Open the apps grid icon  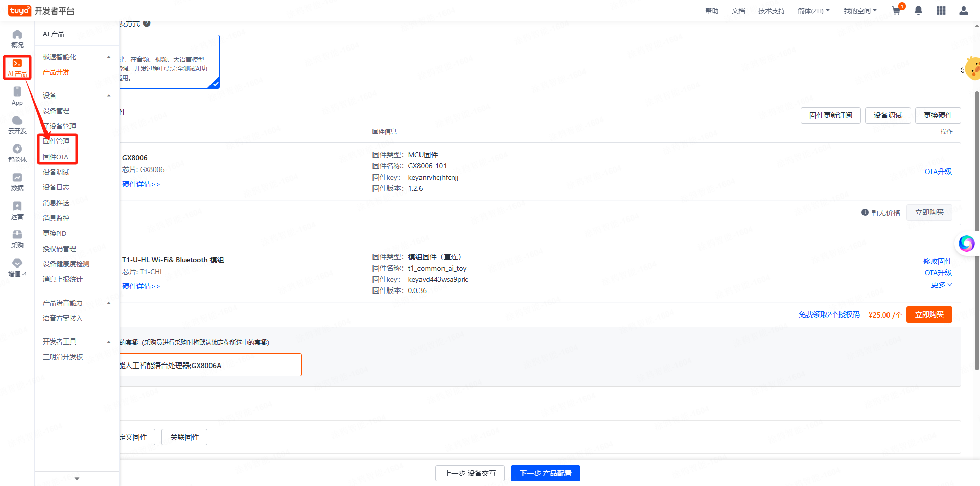point(941,10)
